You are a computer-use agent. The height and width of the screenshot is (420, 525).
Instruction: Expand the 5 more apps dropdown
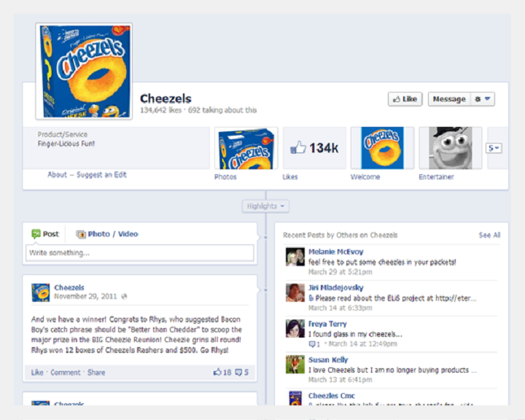(494, 148)
